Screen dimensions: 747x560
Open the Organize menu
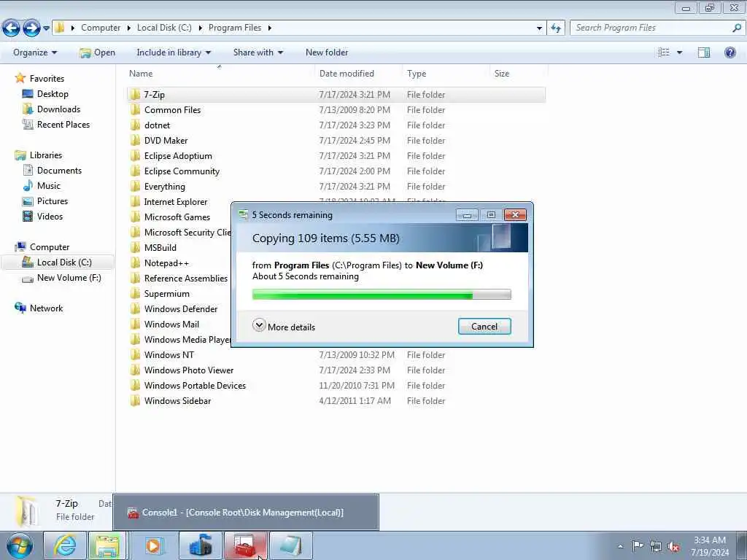[x=35, y=52]
